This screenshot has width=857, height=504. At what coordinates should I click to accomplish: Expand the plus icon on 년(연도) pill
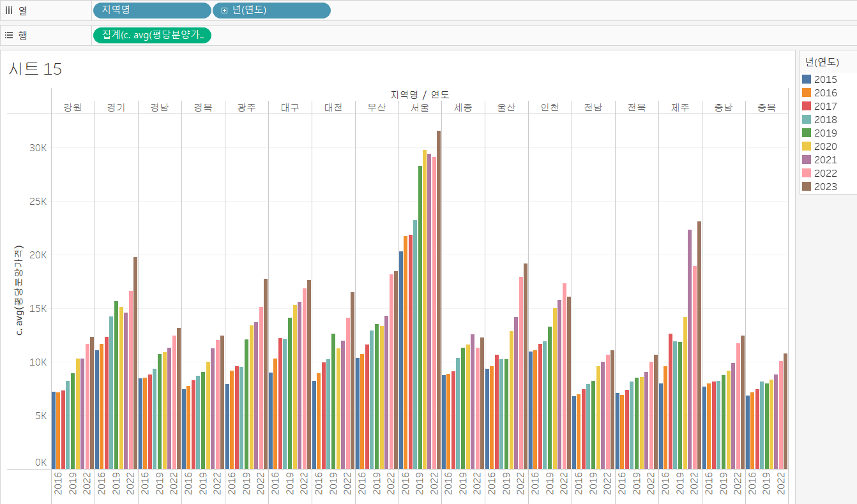click(224, 10)
